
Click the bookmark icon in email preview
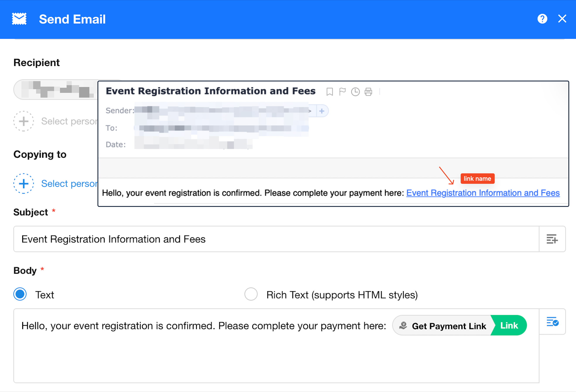click(329, 92)
